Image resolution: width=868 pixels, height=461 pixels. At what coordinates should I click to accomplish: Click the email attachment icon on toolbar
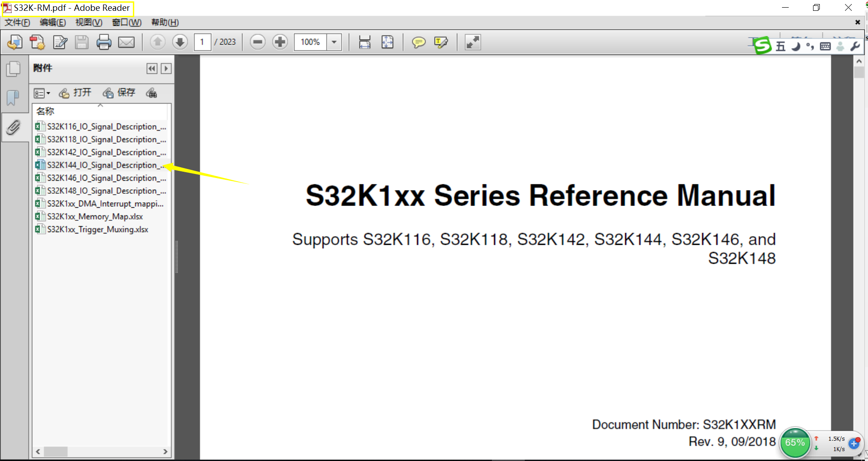(x=127, y=42)
